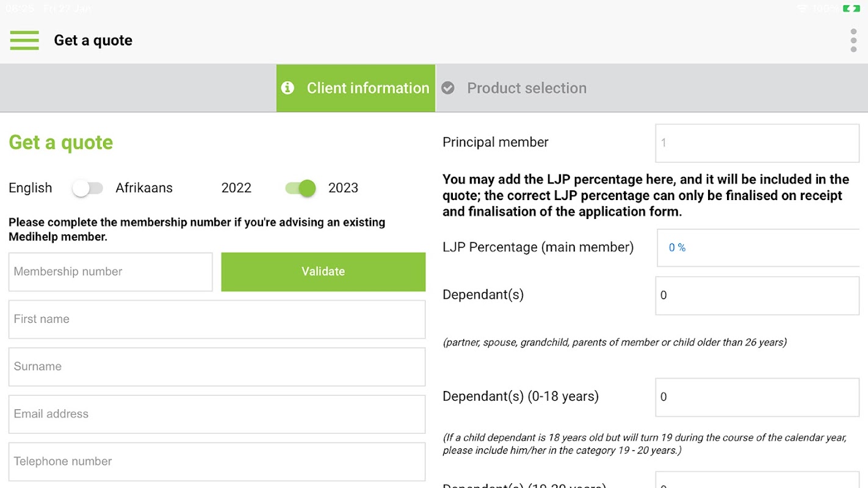Open the LJP Percentage dropdown
The image size is (868, 488).
pyautogui.click(x=758, y=248)
